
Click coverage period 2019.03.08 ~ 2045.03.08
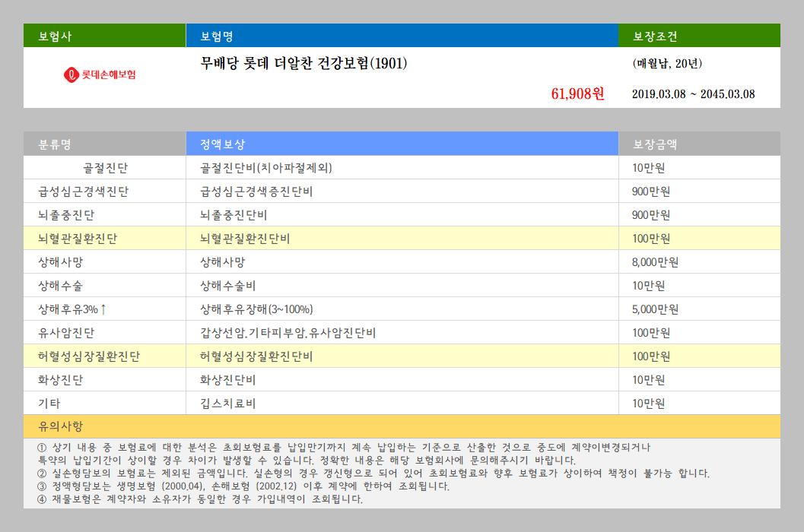click(x=693, y=93)
